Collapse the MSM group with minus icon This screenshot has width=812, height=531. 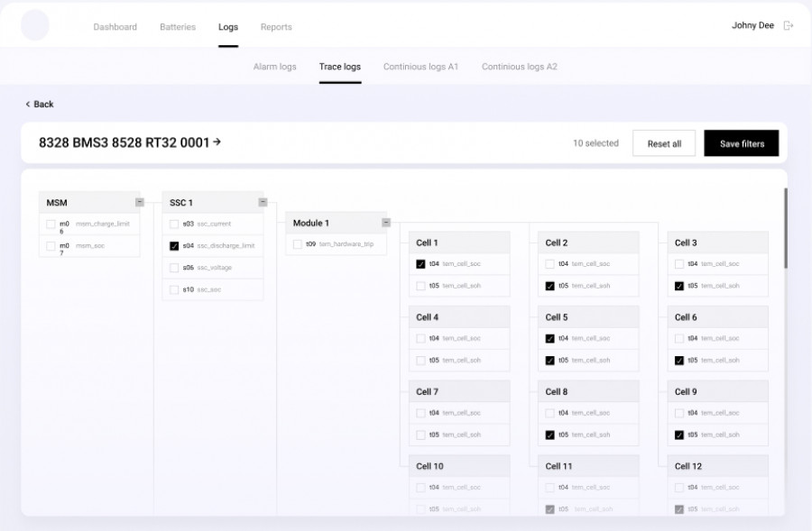click(139, 202)
